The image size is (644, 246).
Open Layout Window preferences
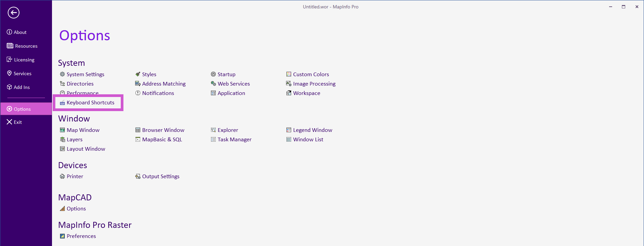pyautogui.click(x=86, y=149)
